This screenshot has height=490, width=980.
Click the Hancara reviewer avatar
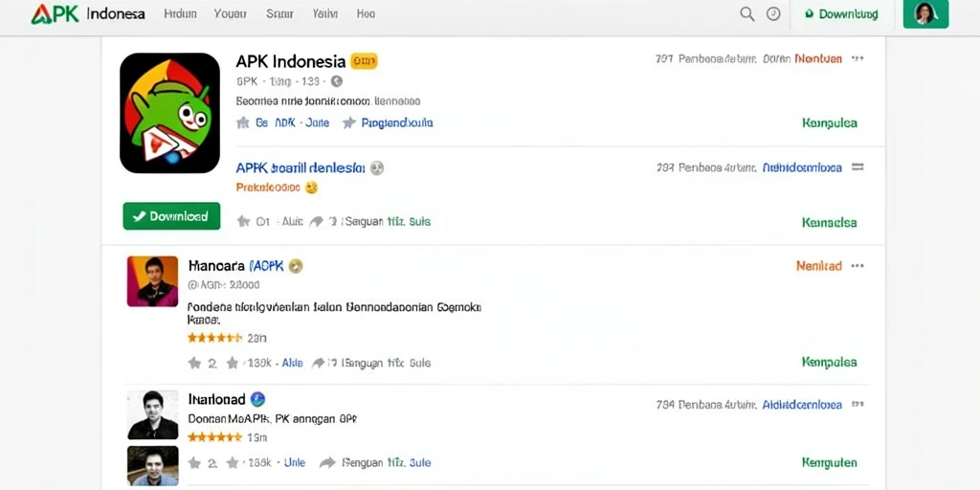(x=152, y=281)
